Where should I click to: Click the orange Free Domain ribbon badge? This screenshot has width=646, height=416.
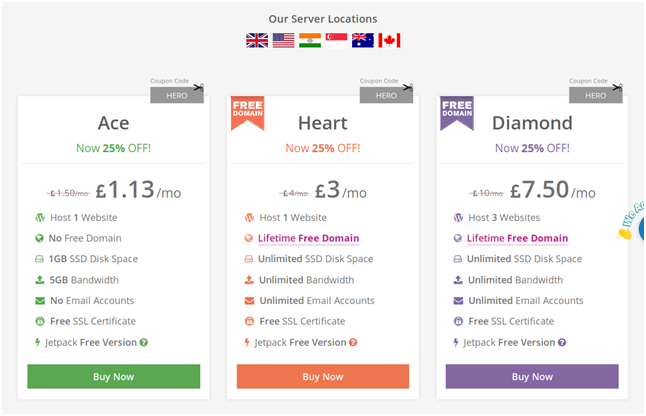pyautogui.click(x=248, y=113)
